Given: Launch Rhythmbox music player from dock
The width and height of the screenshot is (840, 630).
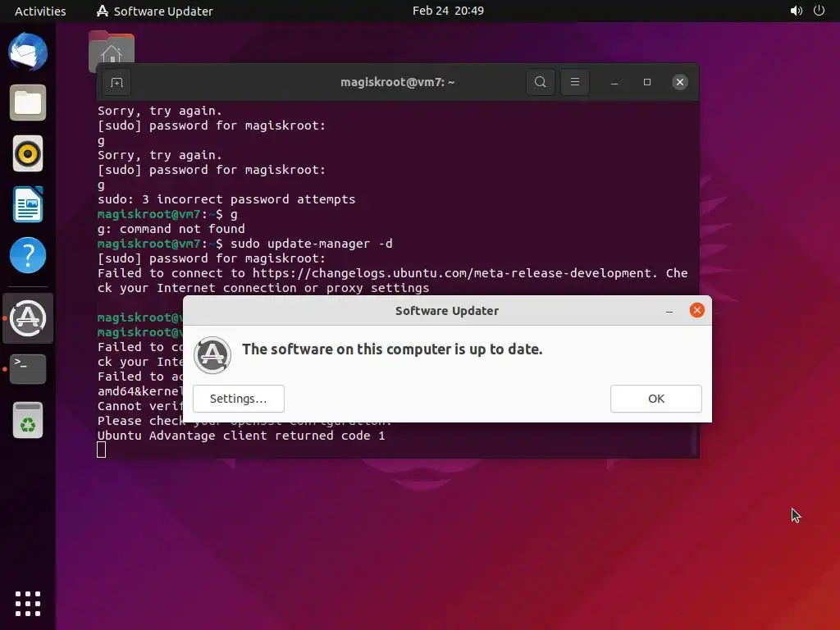Looking at the screenshot, I should (x=28, y=153).
